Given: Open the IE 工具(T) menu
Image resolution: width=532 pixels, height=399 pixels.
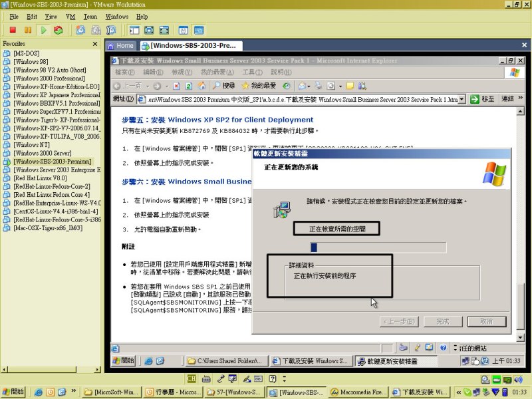Looking at the screenshot, I should pos(253,72).
